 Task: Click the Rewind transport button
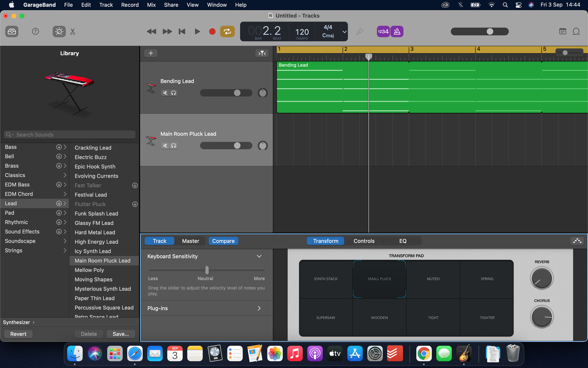pyautogui.click(x=151, y=31)
